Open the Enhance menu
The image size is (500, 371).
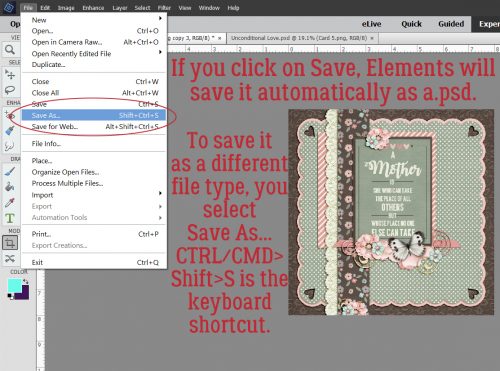pos(93,8)
